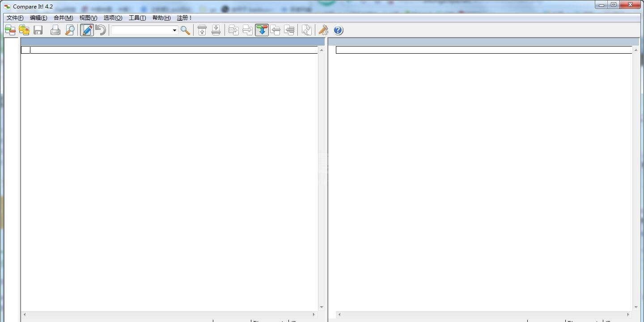Save the file with the floppy disk icon
The image size is (644, 322).
tap(38, 30)
